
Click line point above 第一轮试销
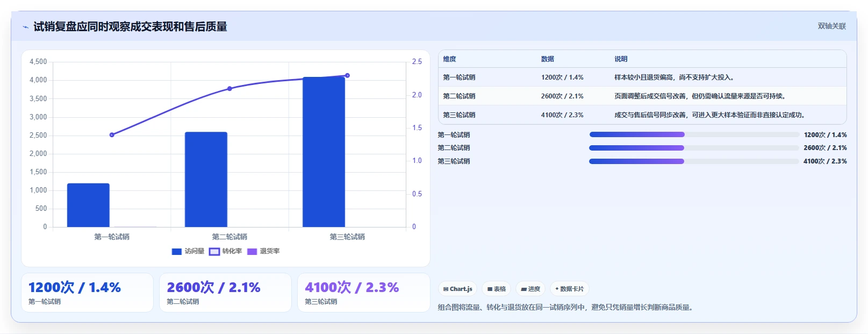[x=112, y=134]
